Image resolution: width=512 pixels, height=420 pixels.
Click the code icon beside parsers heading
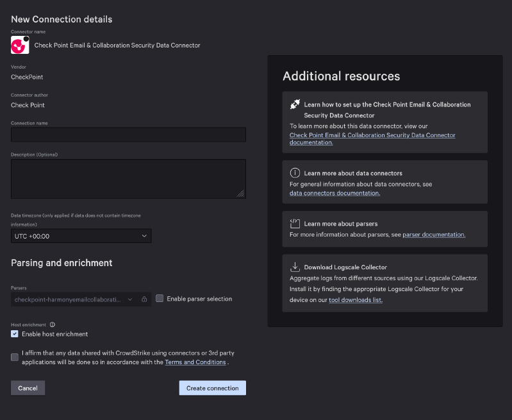[295, 224]
